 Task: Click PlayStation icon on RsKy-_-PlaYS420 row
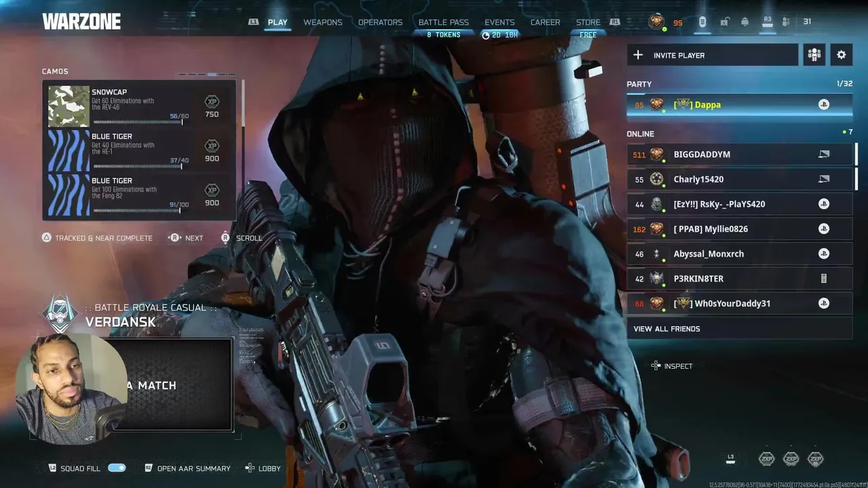[824, 204]
